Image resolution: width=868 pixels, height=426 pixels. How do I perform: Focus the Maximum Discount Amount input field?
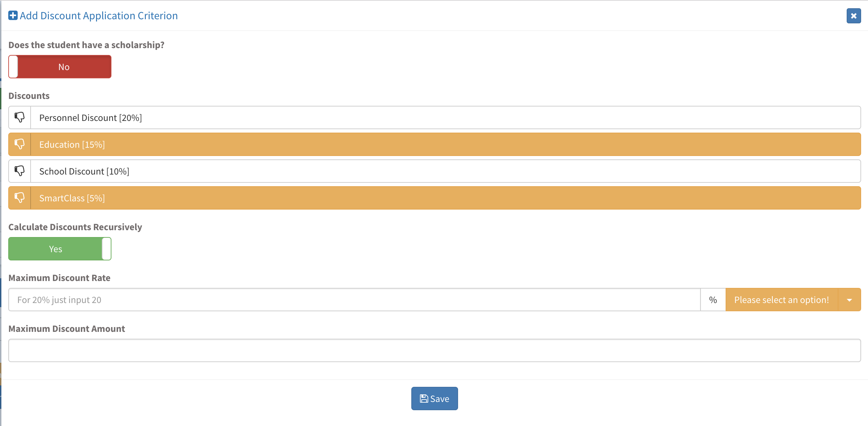pos(434,350)
